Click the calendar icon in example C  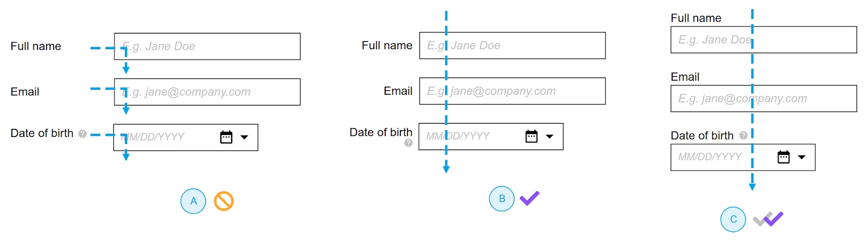[x=783, y=157]
